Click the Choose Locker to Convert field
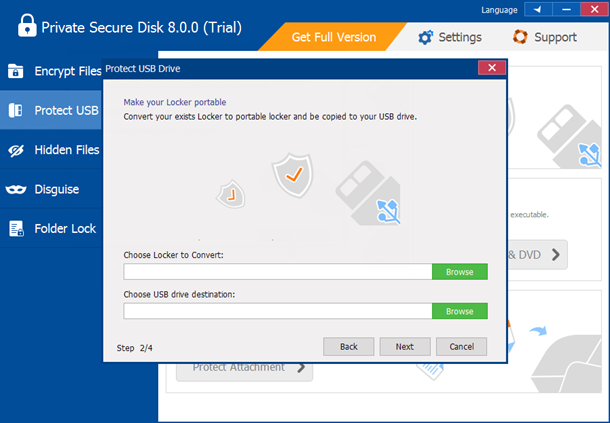610x423 pixels. (277, 271)
